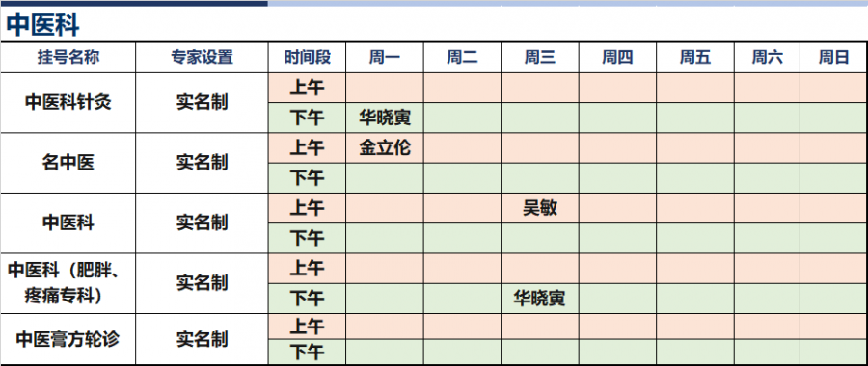Click 上午 in the 中医膏方轮诊 row

point(308,327)
